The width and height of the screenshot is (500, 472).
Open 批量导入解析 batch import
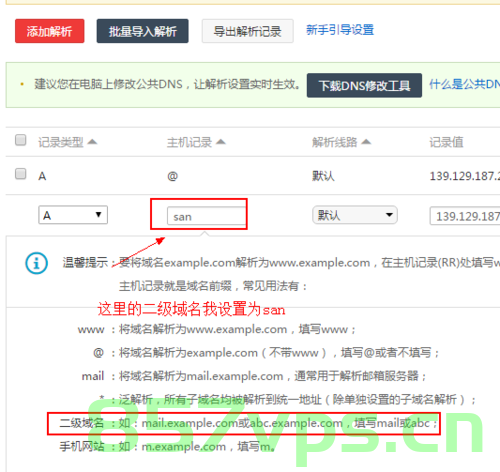142,31
